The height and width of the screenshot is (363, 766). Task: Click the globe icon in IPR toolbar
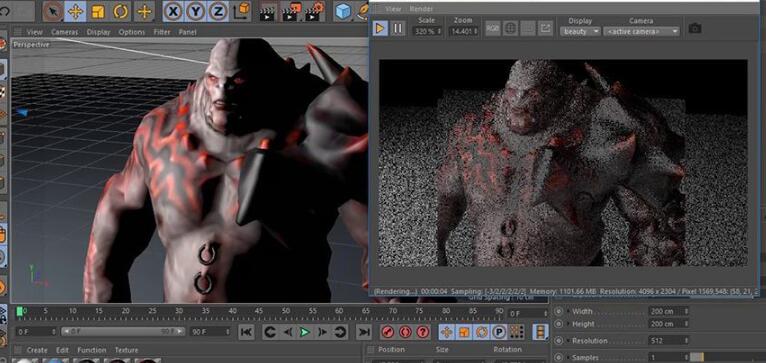510,28
